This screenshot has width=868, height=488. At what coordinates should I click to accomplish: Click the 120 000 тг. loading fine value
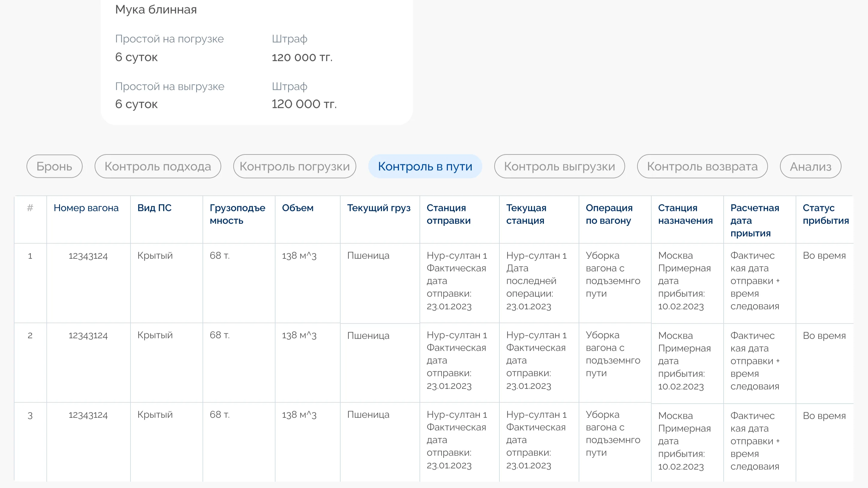[x=302, y=57]
